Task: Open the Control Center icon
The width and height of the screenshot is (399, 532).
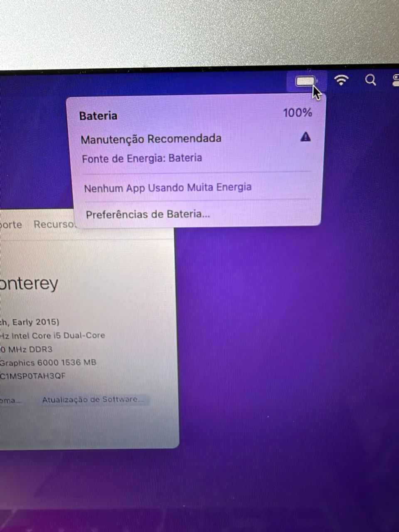Action: 396,79
